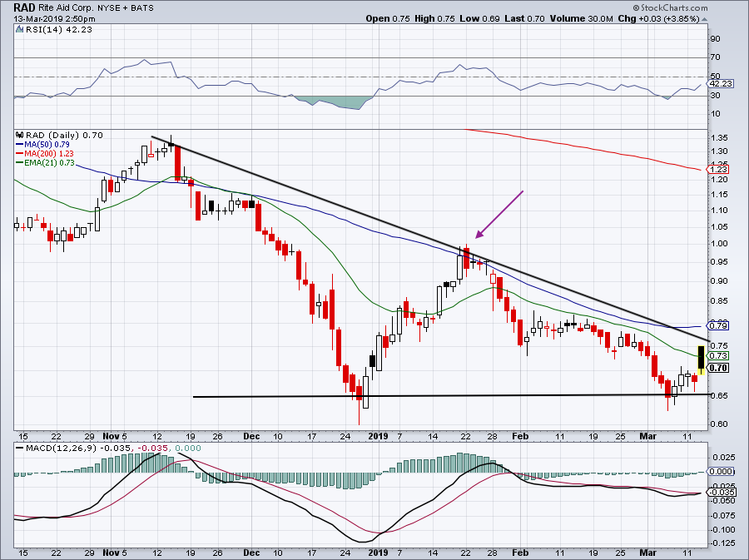This screenshot has height=560, width=749.
Task: Click the 42.23 RSI value tag
Action: 721,83
